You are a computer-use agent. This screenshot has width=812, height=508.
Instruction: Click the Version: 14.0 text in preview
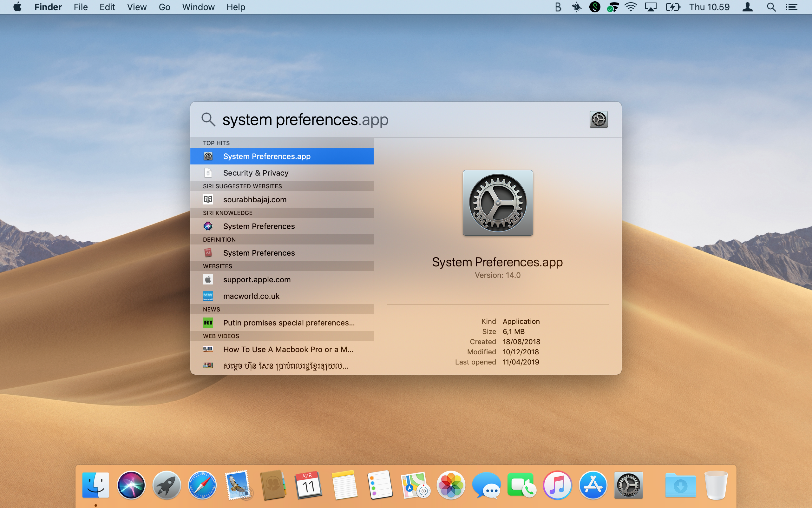click(x=498, y=275)
